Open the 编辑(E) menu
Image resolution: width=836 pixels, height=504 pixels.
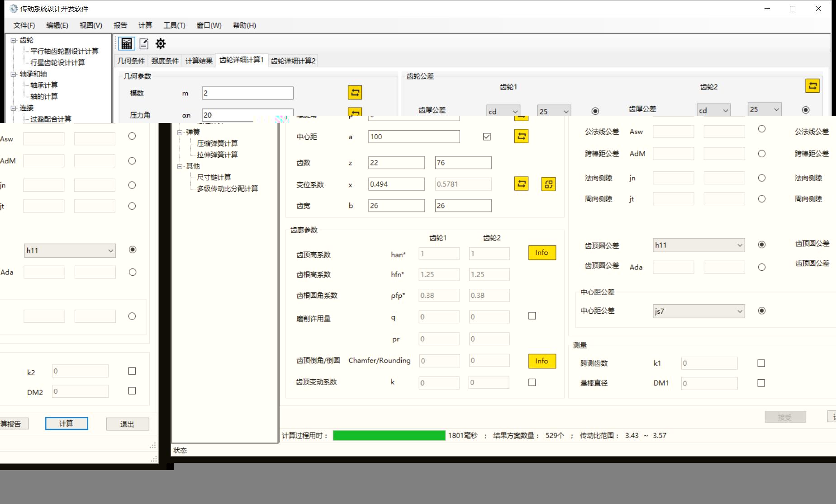[57, 25]
